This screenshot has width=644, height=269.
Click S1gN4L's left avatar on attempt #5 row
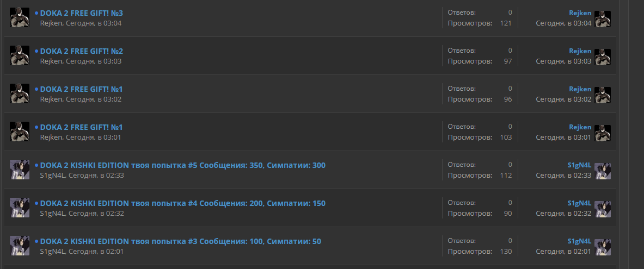click(x=19, y=170)
